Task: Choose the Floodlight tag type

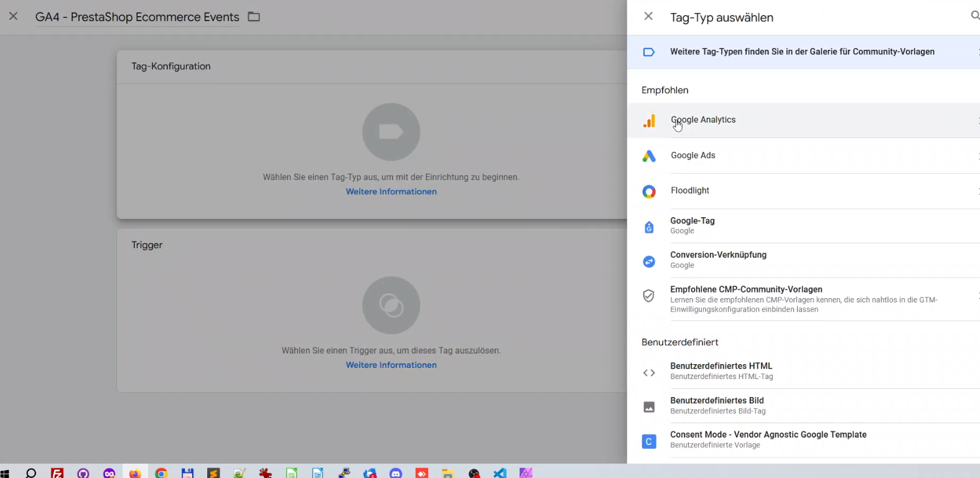Action: point(803,190)
